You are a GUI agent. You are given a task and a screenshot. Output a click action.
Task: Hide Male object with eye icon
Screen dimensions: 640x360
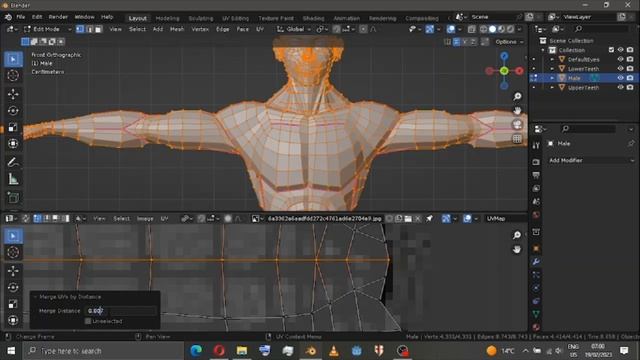pyautogui.click(x=620, y=78)
